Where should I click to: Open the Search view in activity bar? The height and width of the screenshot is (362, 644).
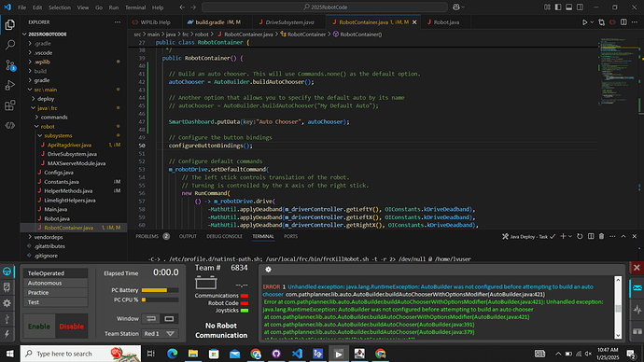tap(10, 45)
